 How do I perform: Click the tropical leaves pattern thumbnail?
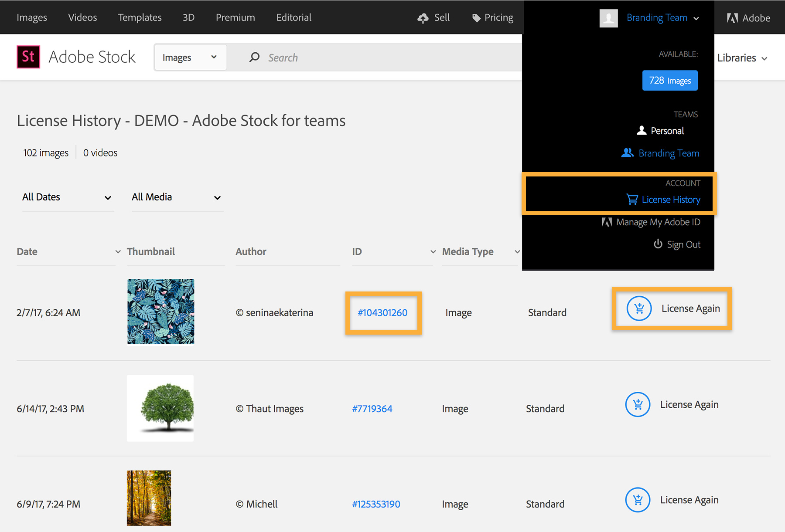[x=161, y=312]
